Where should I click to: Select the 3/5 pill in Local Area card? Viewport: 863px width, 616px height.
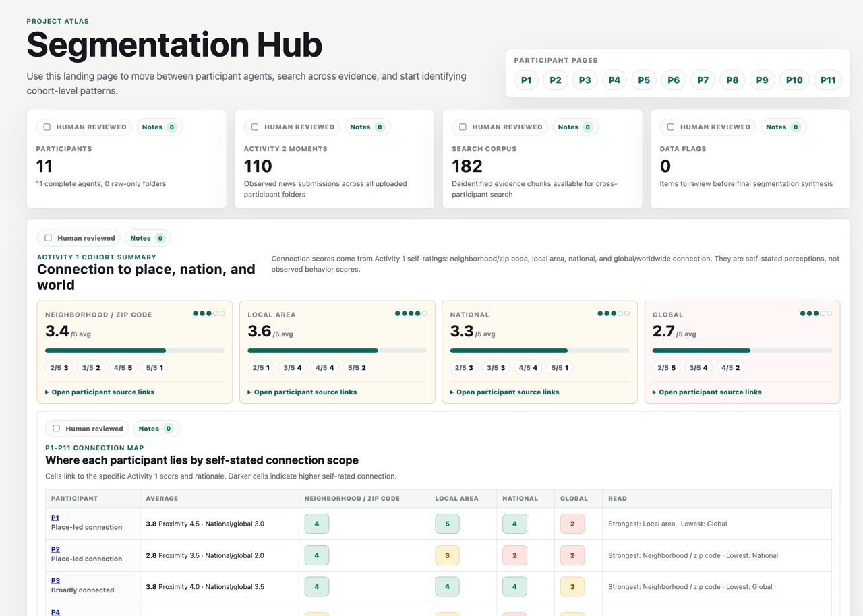click(293, 368)
